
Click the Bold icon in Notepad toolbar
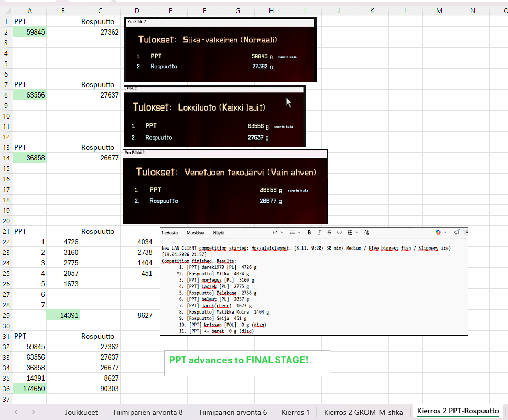coord(310,232)
